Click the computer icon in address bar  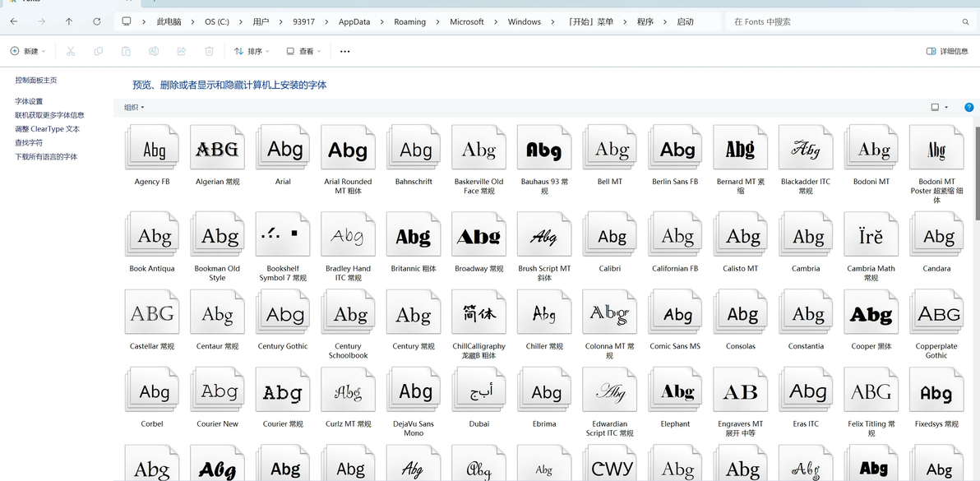(x=127, y=21)
